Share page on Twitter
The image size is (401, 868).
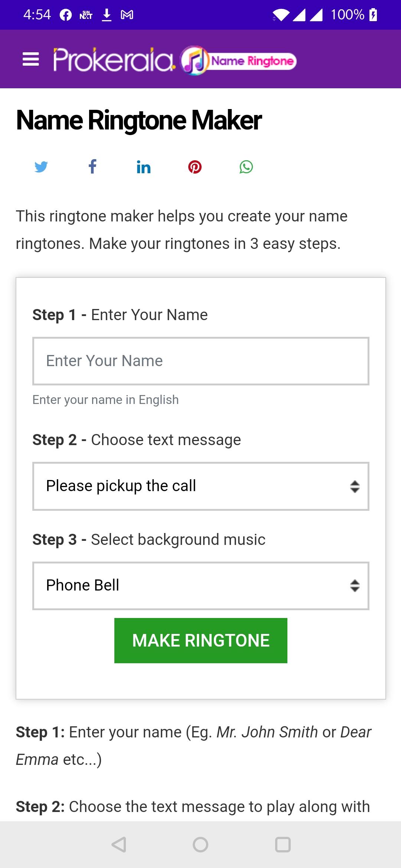[x=41, y=167]
